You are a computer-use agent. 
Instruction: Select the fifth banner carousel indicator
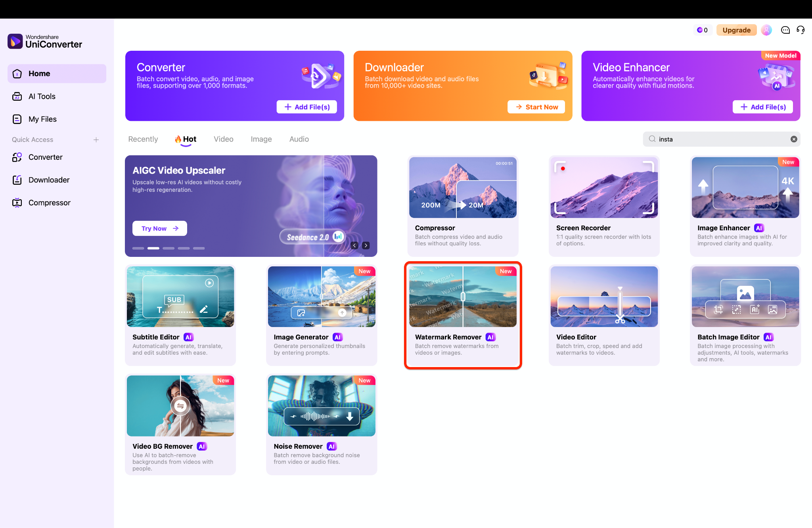pos(199,248)
